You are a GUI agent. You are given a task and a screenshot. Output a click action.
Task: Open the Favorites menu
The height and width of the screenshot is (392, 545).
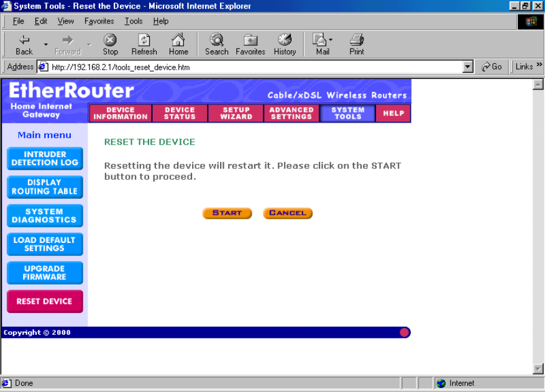click(x=99, y=21)
